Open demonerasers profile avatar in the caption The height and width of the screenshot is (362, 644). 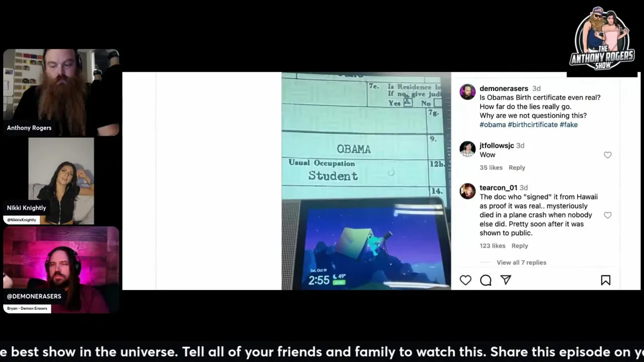point(467,92)
